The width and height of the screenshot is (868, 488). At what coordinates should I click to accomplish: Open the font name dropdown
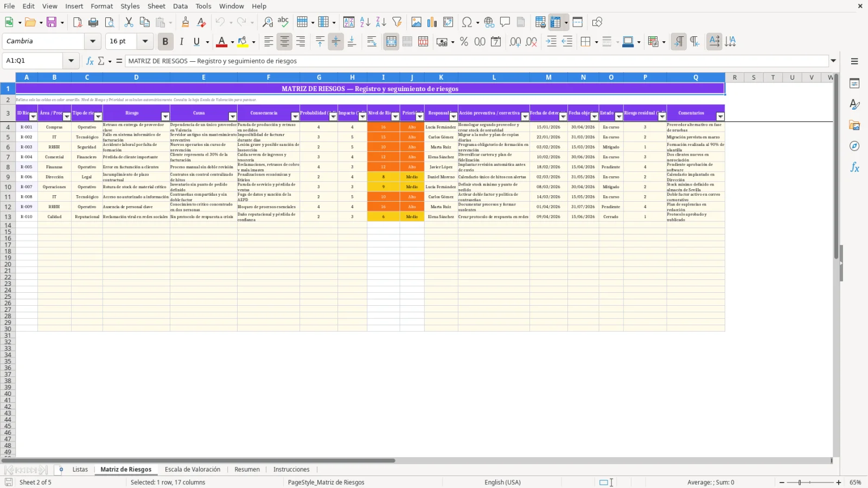pos(93,41)
